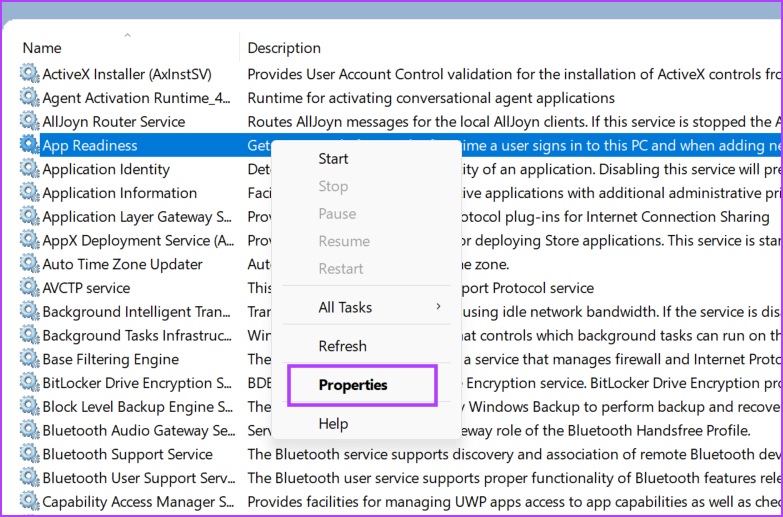Screen dimensions: 783x517
Task: Select the Application Layer Gateway service row
Action: (x=138, y=217)
